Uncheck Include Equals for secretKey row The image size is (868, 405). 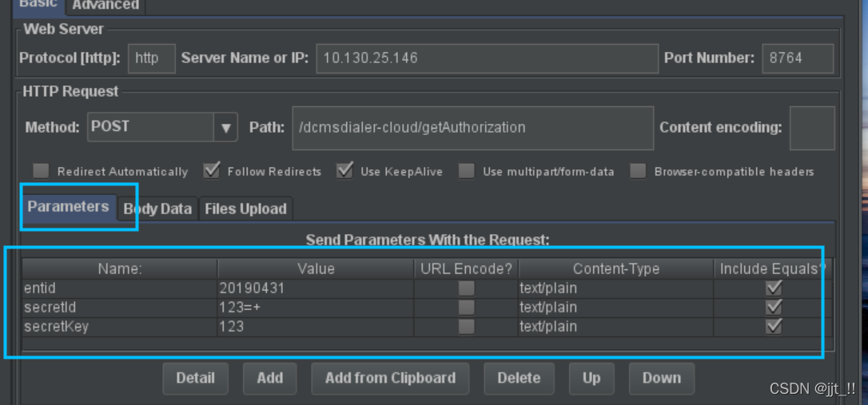(774, 327)
